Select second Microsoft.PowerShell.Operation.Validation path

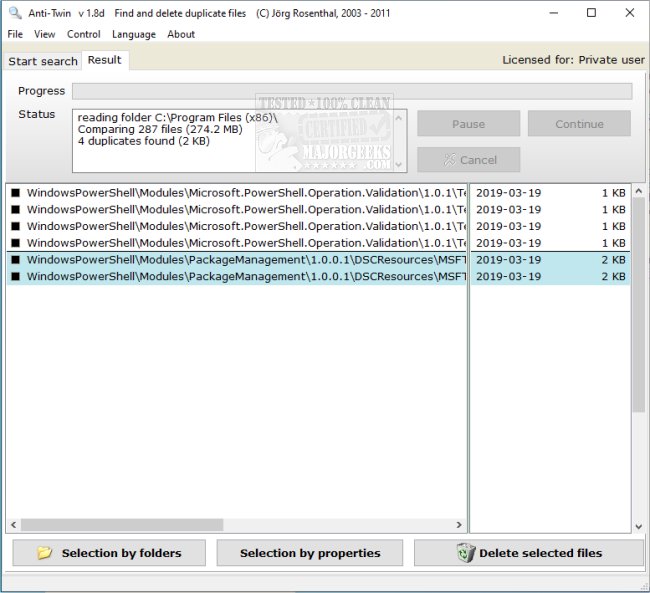point(246,209)
